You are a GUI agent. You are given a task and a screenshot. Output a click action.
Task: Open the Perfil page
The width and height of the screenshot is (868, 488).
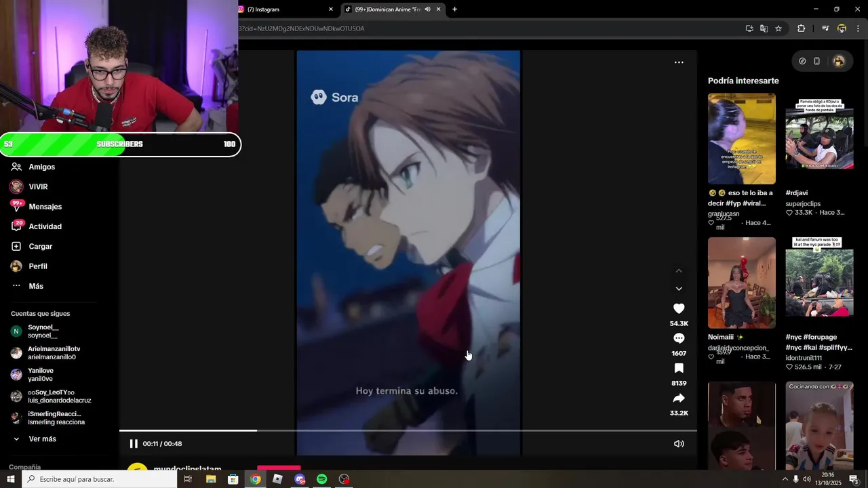[x=38, y=266]
